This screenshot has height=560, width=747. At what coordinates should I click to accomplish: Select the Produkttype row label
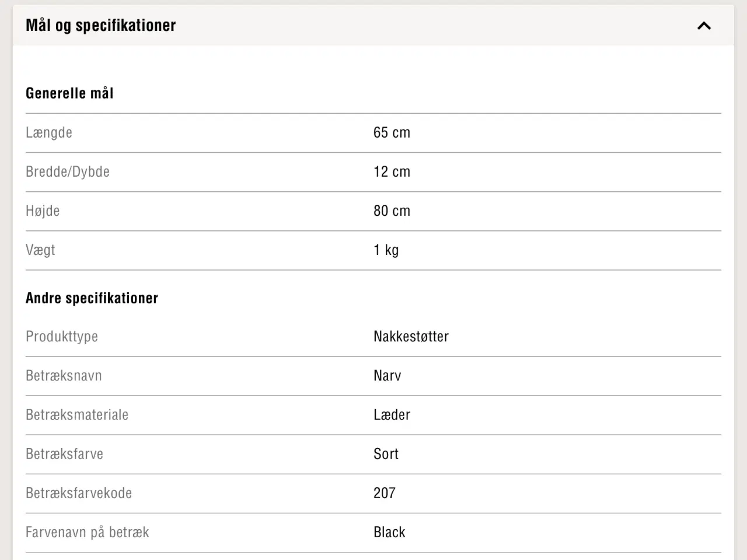(x=62, y=337)
